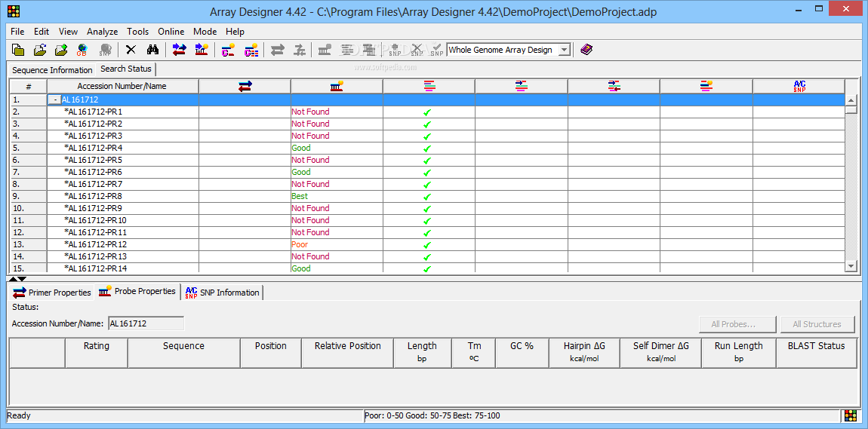
Task: Click the Hairpin ΔG column header
Action: (584, 352)
